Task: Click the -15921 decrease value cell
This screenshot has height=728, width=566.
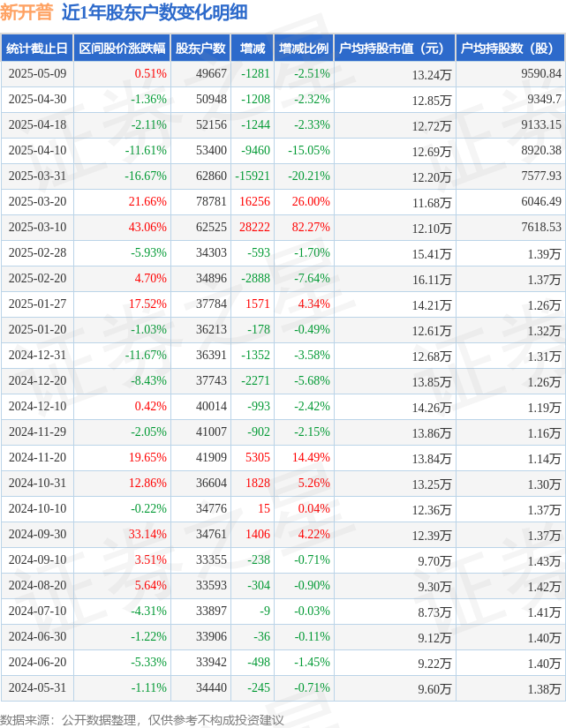Action: [253, 176]
